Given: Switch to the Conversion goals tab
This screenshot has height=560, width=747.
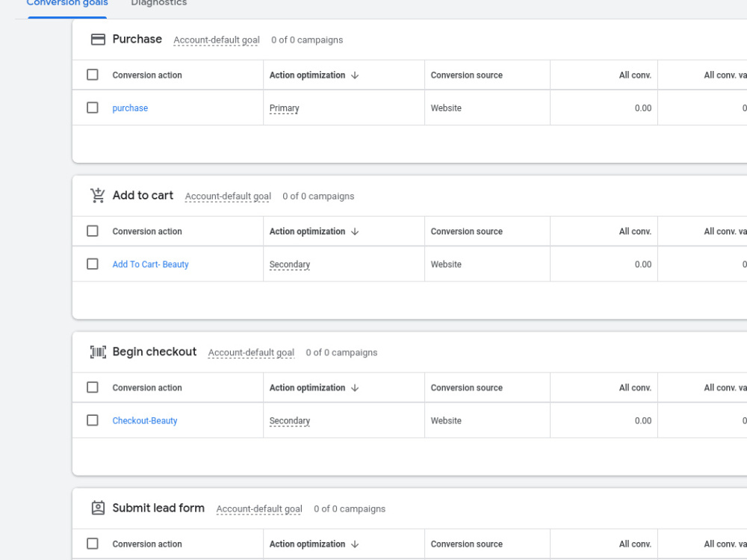Looking at the screenshot, I should [67, 4].
